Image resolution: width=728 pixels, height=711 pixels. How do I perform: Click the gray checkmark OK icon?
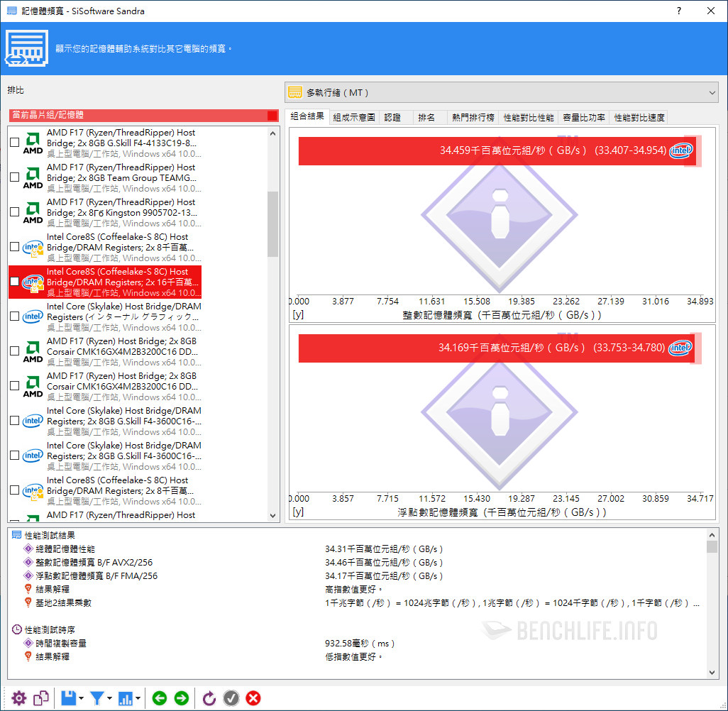point(231,698)
